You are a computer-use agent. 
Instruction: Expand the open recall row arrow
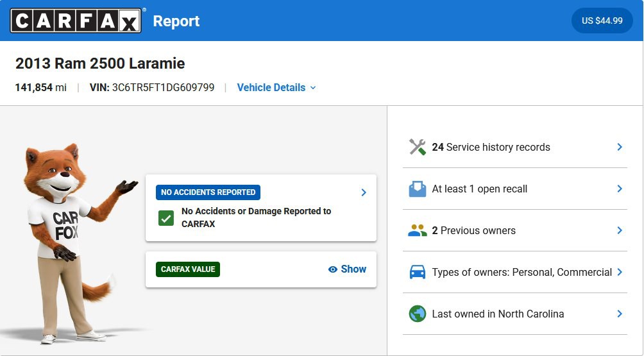pos(620,189)
